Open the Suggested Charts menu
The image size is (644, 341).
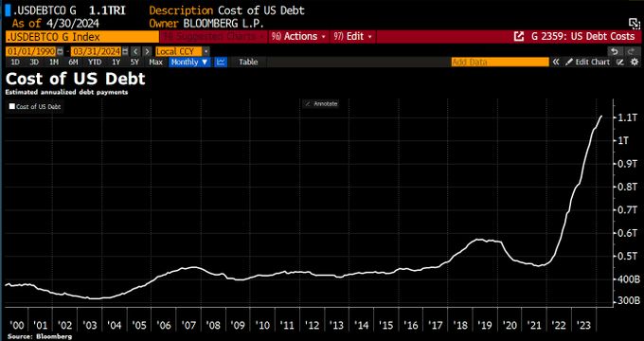214,36
